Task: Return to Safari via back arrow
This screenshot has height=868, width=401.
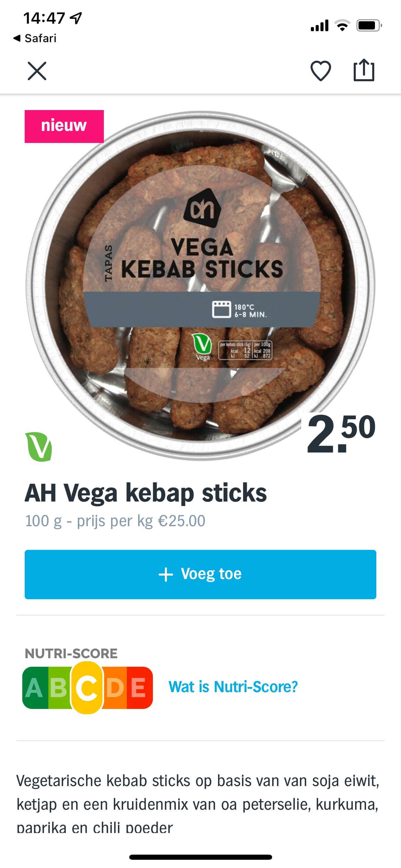Action: (x=35, y=38)
